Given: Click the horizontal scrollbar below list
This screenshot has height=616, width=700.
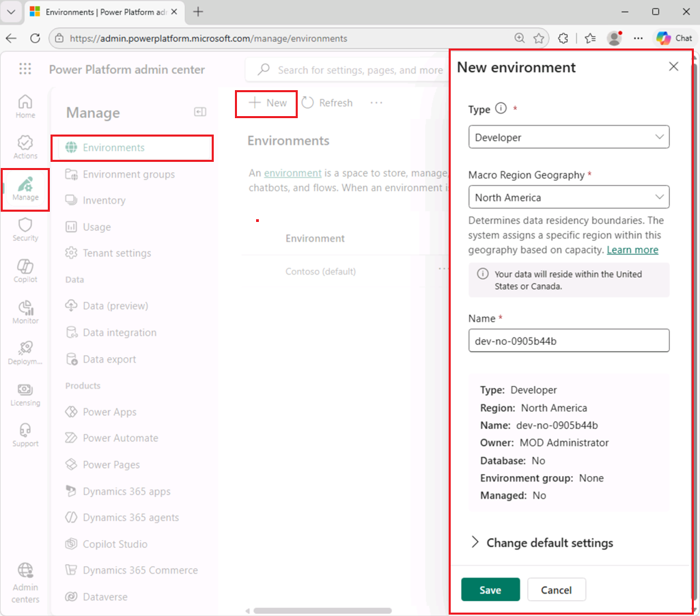Looking at the screenshot, I should tap(322, 611).
